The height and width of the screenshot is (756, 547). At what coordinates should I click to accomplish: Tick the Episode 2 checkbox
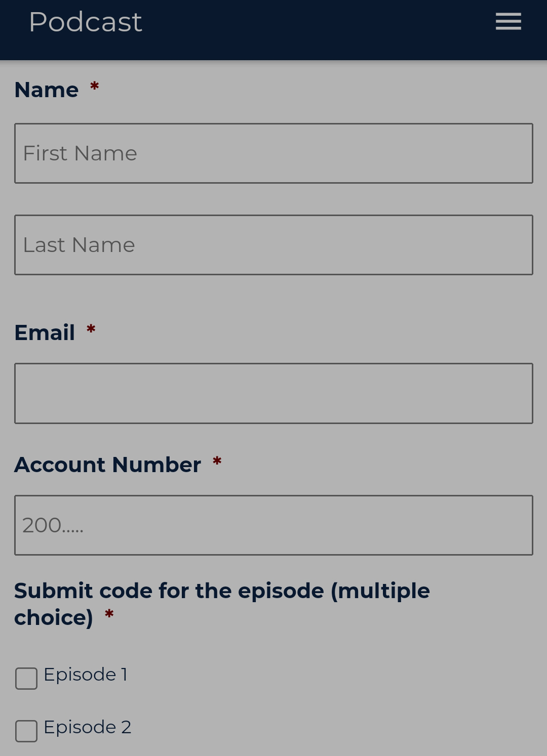[26, 731]
